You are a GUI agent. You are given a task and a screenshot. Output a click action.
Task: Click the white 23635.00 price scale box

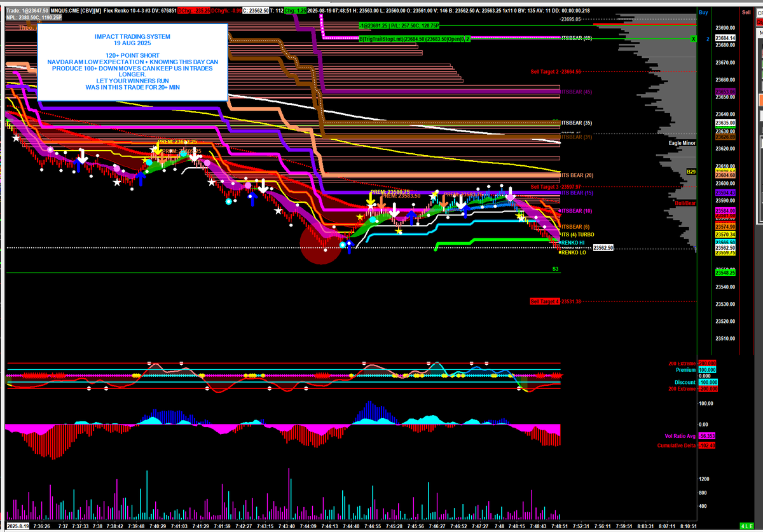pyautogui.click(x=725, y=123)
